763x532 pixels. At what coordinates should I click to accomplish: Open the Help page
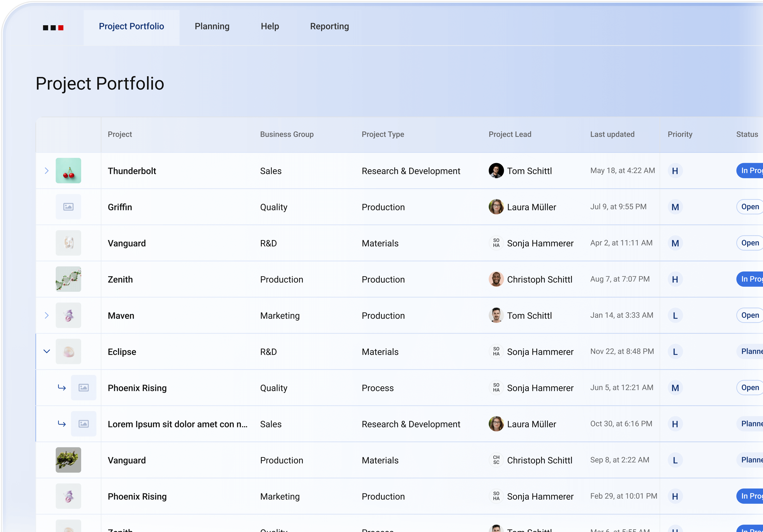pyautogui.click(x=270, y=26)
